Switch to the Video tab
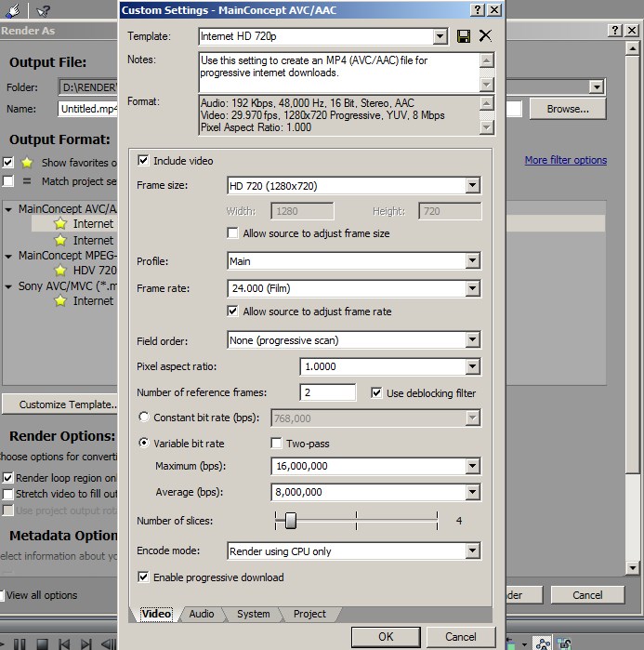 (x=156, y=614)
